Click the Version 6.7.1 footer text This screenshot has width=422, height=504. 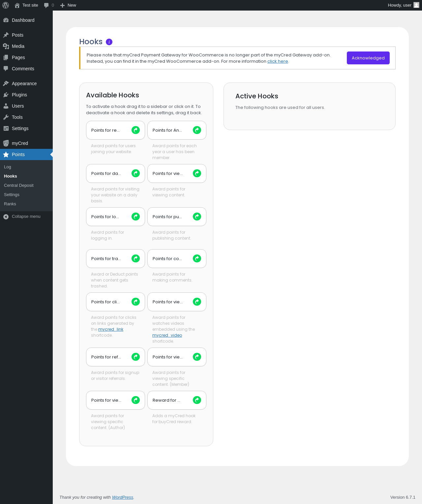pyautogui.click(x=403, y=497)
